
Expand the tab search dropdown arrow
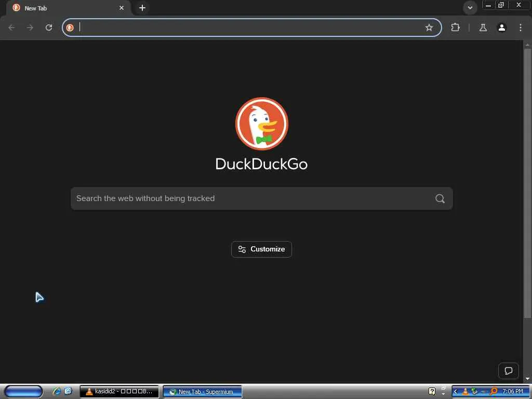470,7
